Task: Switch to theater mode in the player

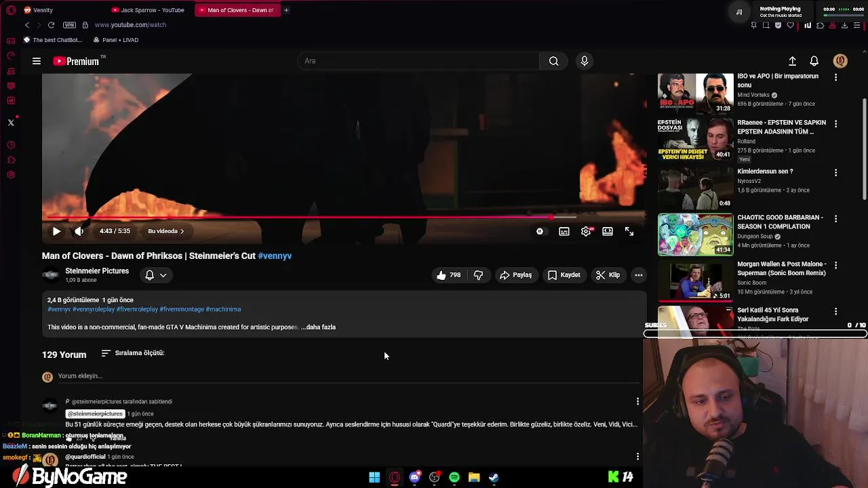Action: tap(608, 231)
